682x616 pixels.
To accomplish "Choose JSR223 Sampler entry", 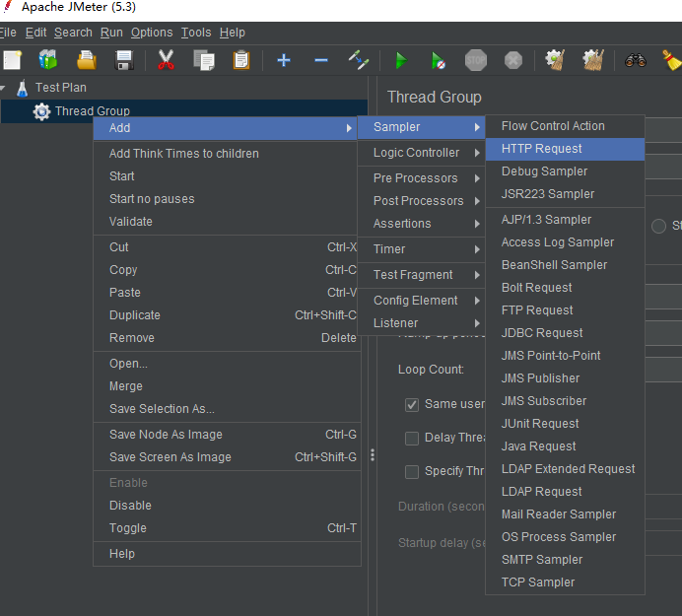I will pos(565,194).
